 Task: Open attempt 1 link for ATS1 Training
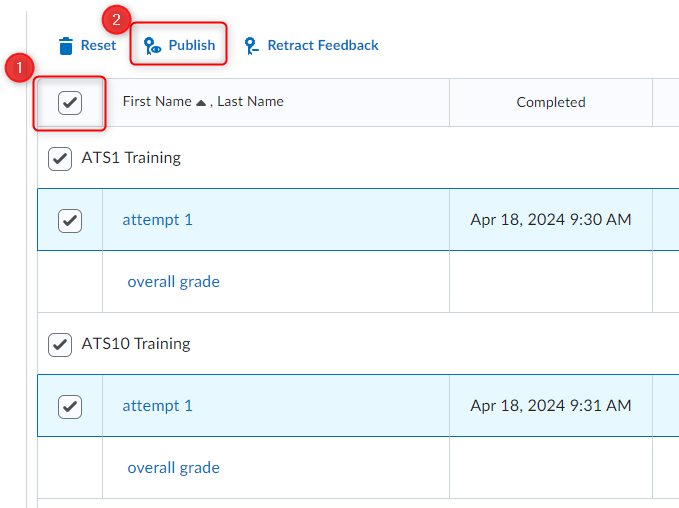click(157, 220)
